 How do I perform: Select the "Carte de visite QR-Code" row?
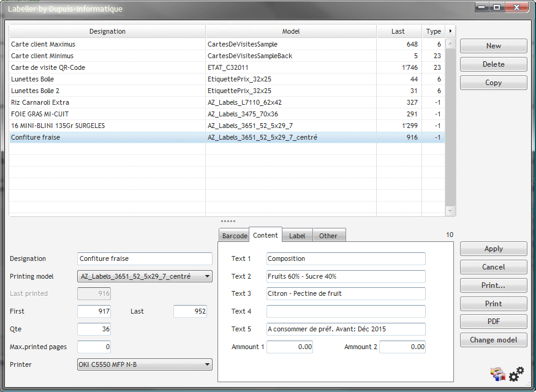[x=227, y=67]
